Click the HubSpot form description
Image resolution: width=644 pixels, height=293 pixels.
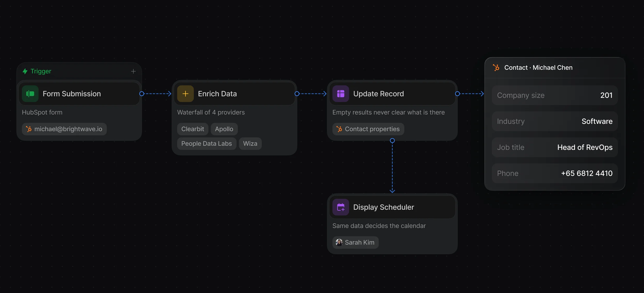(42, 112)
